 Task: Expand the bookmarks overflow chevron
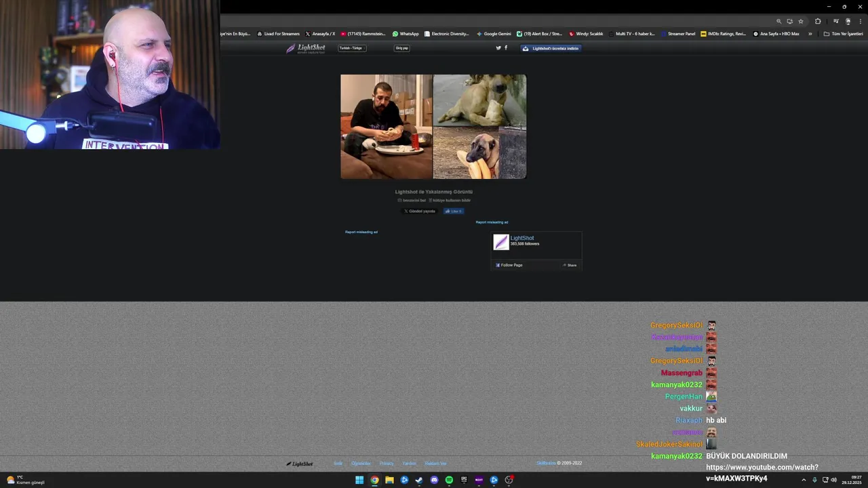(810, 34)
